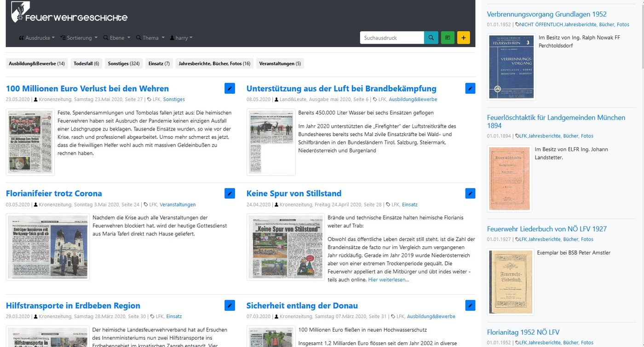This screenshot has width=644, height=347.
Task: Click the Suchausdruck search field
Action: [392, 38]
